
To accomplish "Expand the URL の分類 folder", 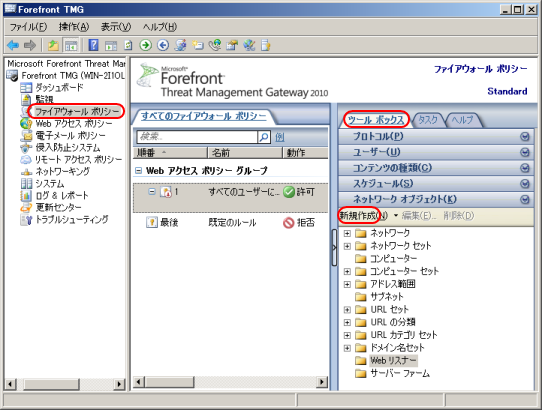I will pos(347,323).
